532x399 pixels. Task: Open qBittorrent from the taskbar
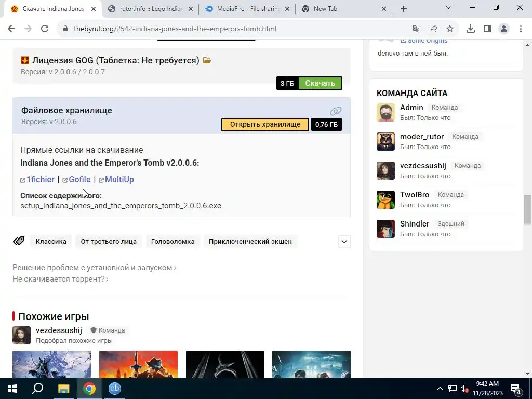point(115,389)
